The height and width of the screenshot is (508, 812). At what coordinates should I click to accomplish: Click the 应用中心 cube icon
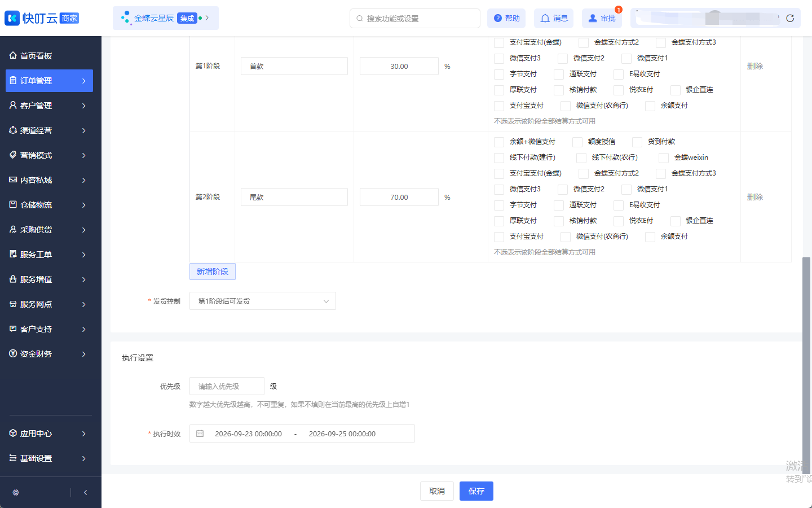[13, 433]
